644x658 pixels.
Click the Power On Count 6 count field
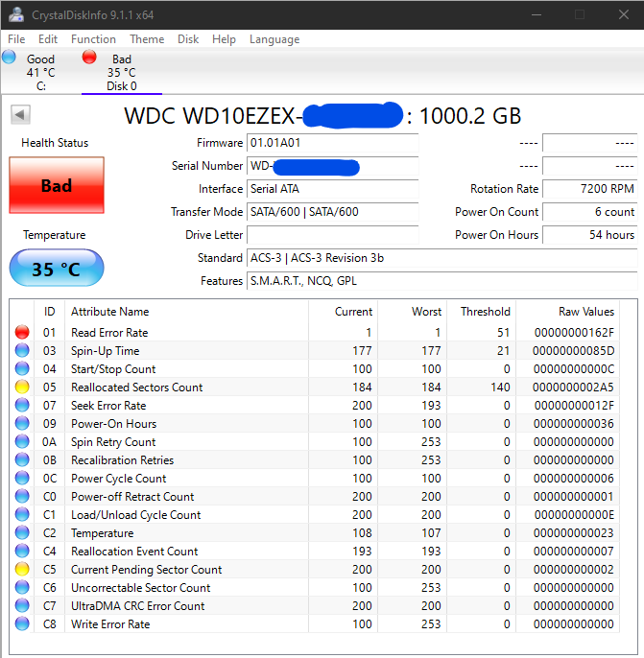click(590, 211)
